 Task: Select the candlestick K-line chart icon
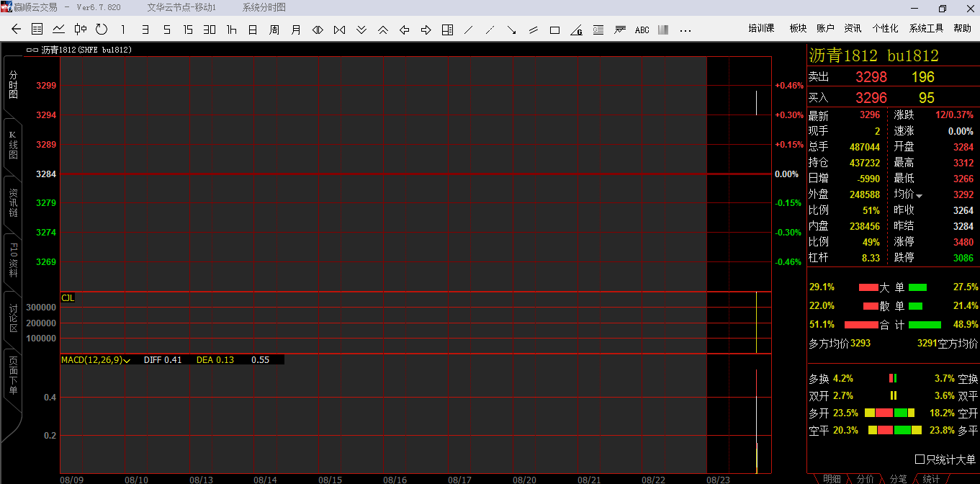tap(81, 30)
